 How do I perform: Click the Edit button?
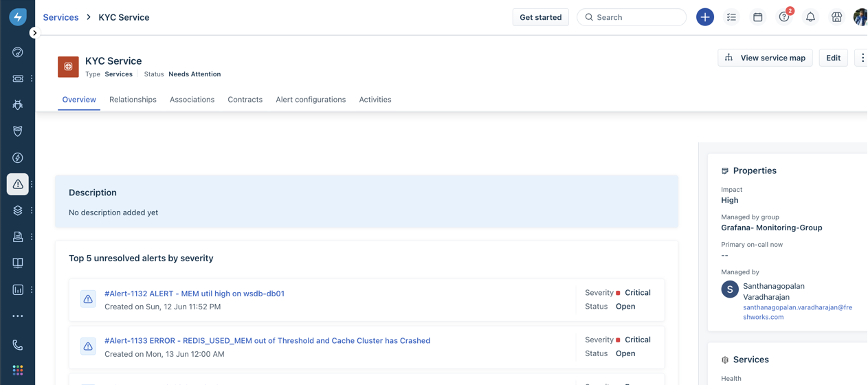pos(833,58)
